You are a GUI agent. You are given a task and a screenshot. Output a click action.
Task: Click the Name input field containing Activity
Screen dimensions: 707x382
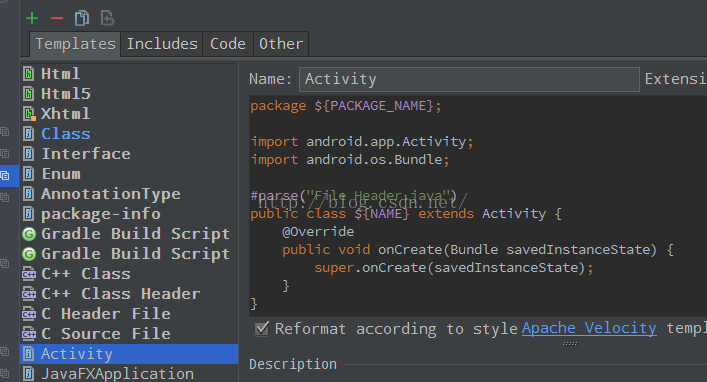click(469, 79)
